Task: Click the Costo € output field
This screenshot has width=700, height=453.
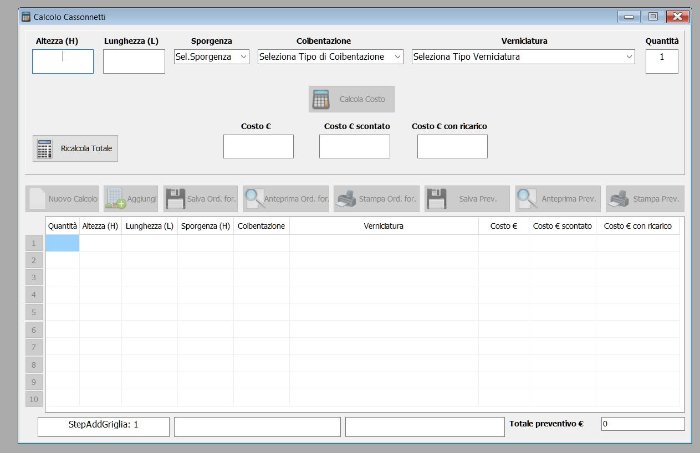Action: pos(258,146)
